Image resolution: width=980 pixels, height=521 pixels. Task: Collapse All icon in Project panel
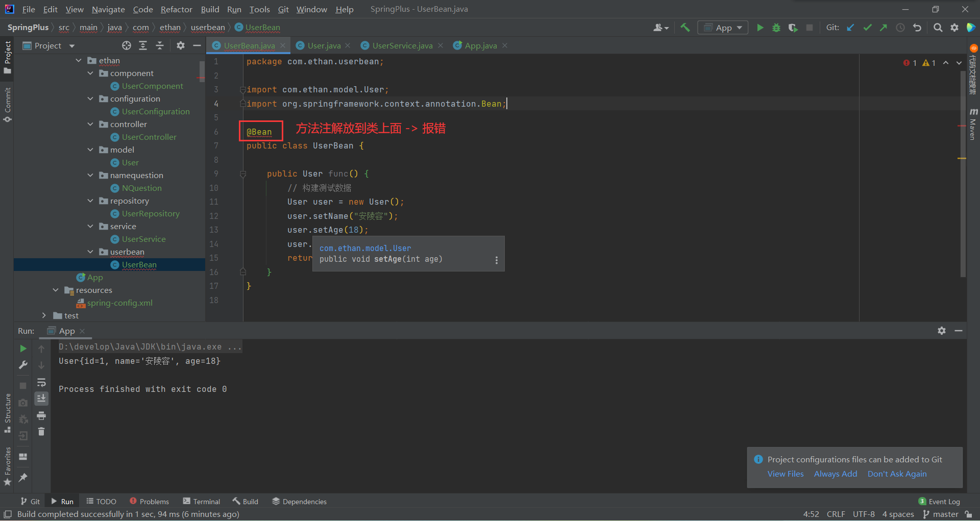point(160,45)
